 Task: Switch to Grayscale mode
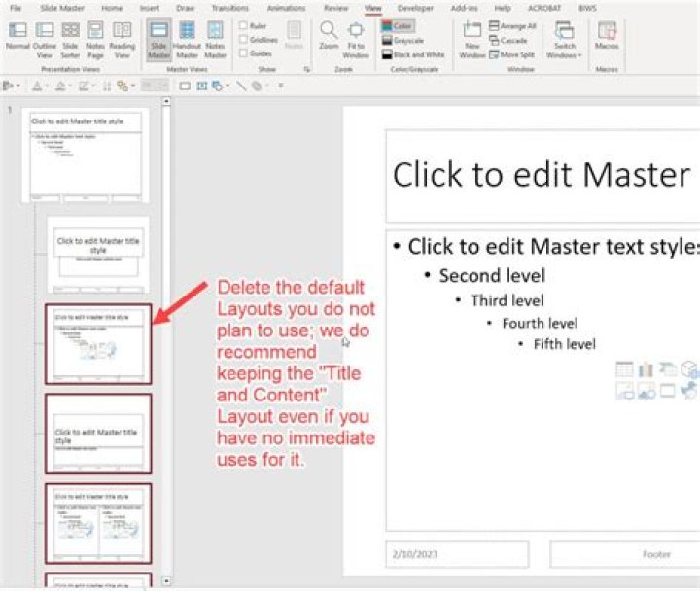coord(402,41)
